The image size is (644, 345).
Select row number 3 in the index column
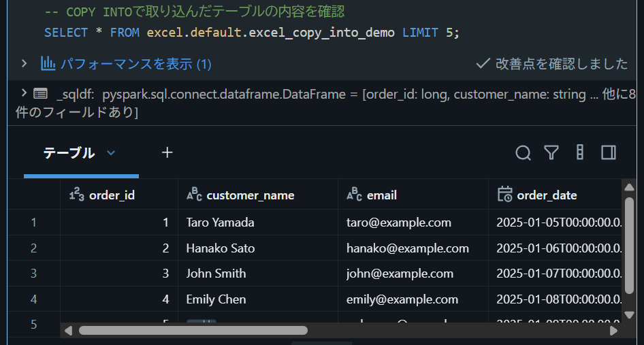point(33,274)
